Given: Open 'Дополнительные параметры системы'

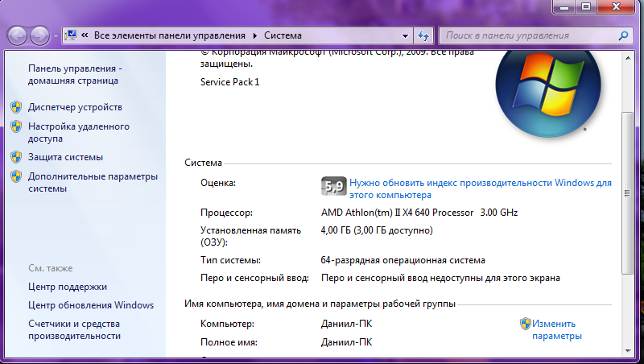Looking at the screenshot, I should click(x=93, y=183).
